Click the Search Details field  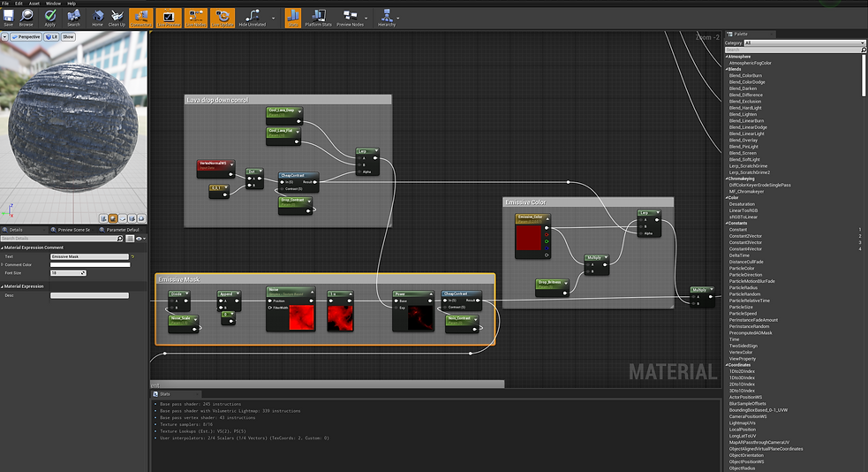(x=62, y=239)
